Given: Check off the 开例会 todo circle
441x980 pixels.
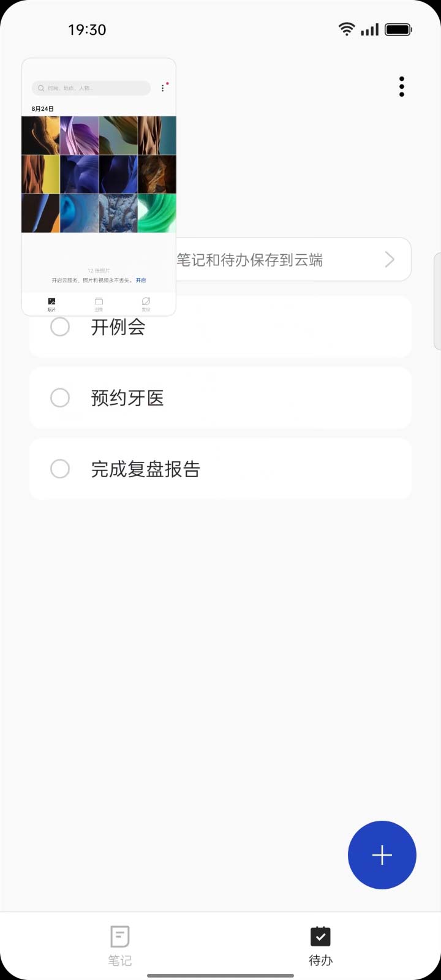Looking at the screenshot, I should click(60, 327).
